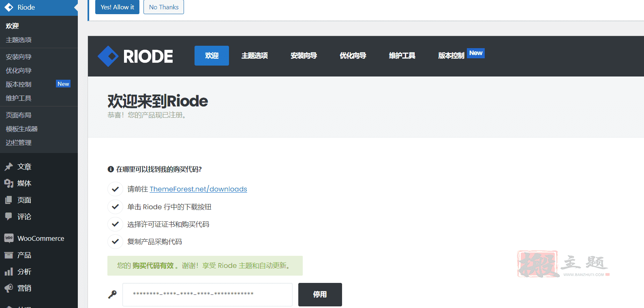
Task: Switch to the 主题选项 header tab
Action: tap(255, 55)
